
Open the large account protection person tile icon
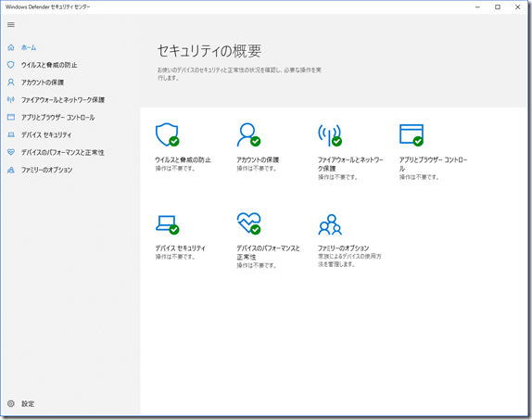[248, 134]
